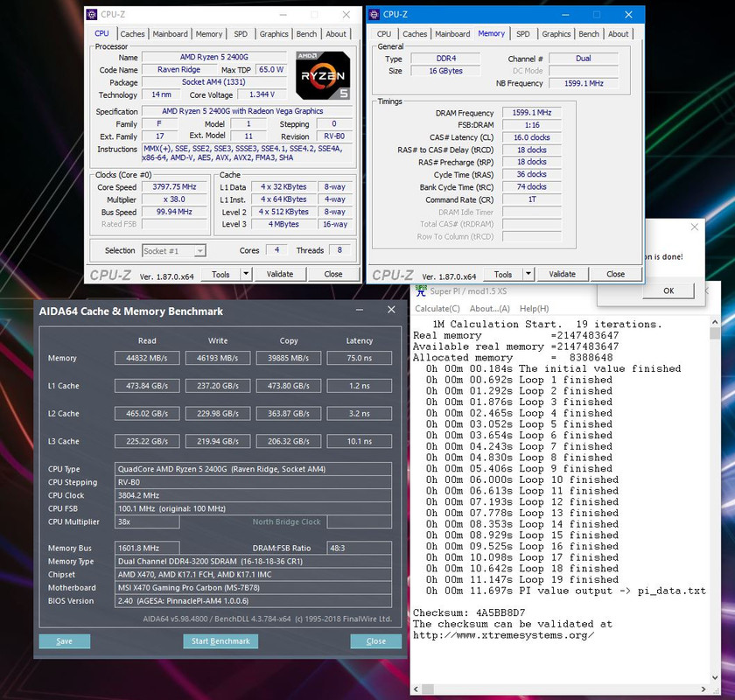Click Command Rate field 1T
The image size is (735, 700).
pyautogui.click(x=532, y=199)
